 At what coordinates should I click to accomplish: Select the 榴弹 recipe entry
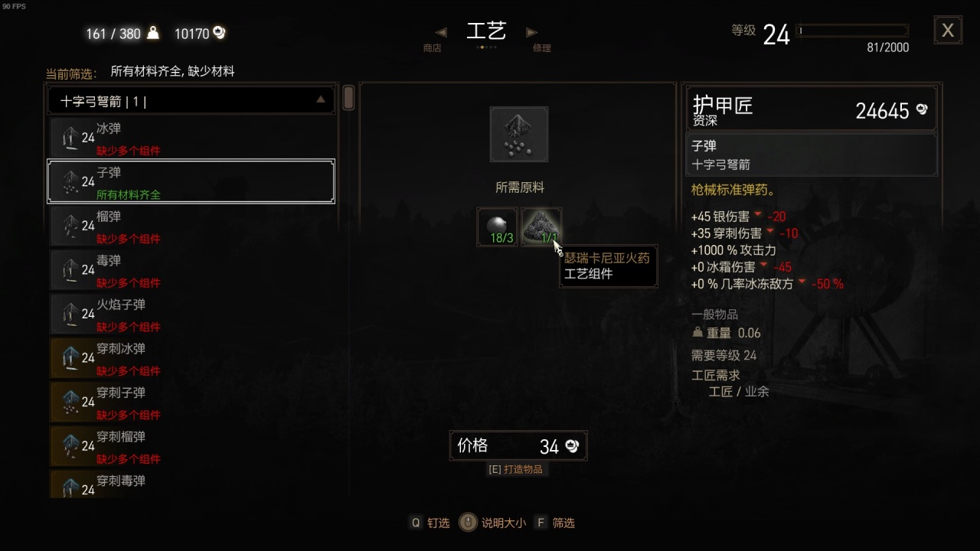pos(191,226)
